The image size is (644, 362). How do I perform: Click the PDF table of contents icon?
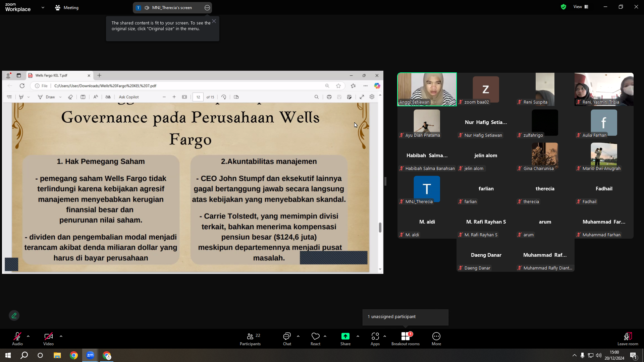9,97
